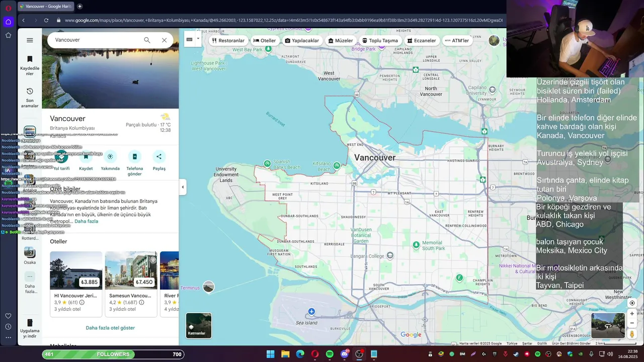Click Uygulamayı indir app download
644x362 pixels.
pos(30,328)
